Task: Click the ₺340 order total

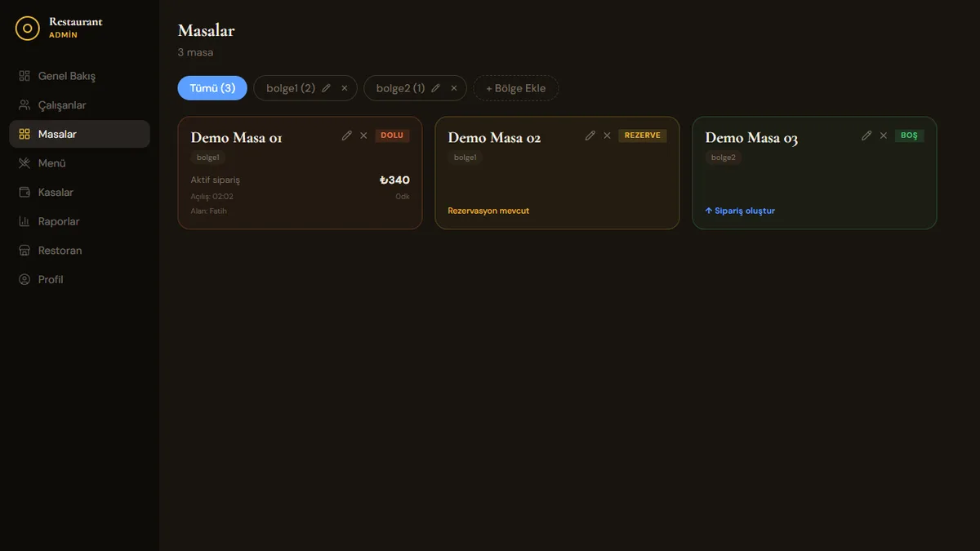Action: 394,180
